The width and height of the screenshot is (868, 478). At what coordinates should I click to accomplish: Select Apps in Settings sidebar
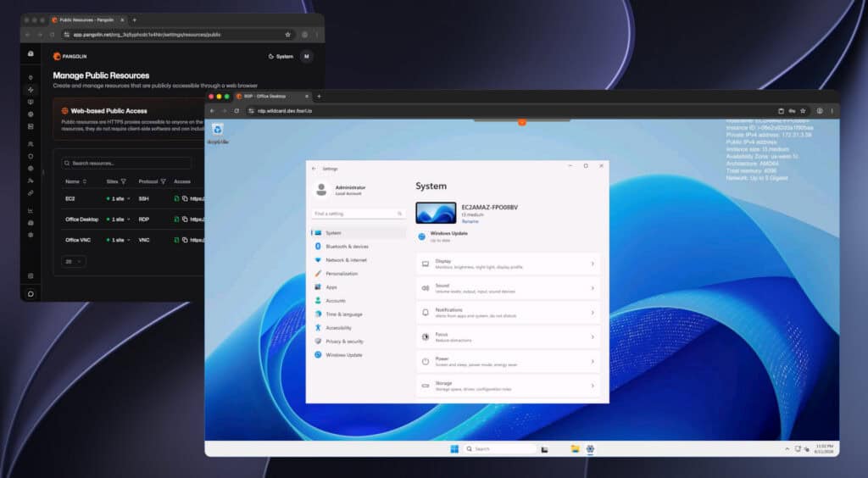[359, 287]
